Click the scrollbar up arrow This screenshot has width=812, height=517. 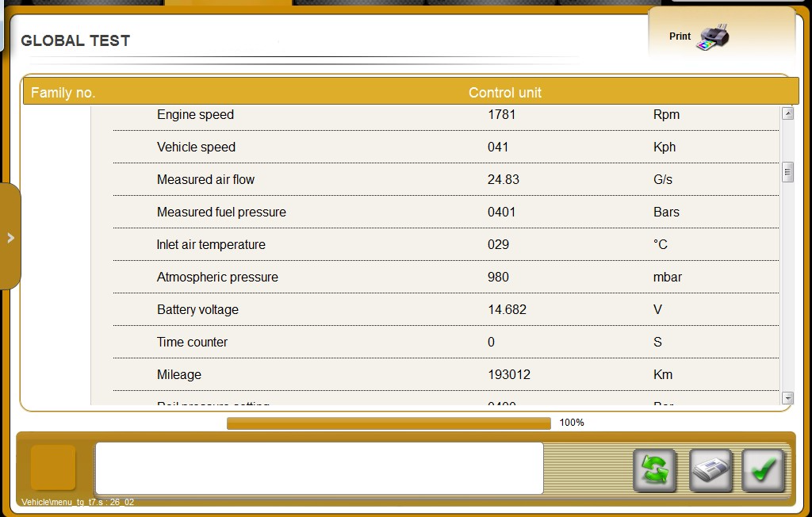[787, 113]
